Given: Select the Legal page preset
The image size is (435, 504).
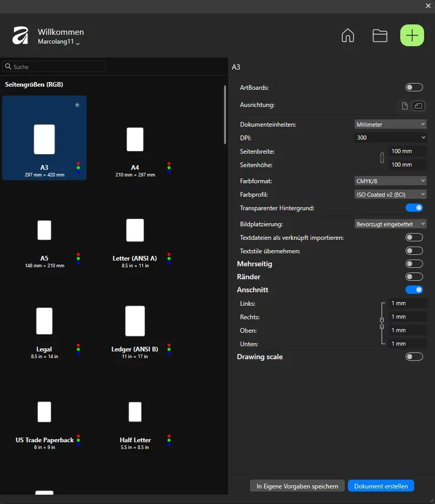Looking at the screenshot, I should point(44,320).
